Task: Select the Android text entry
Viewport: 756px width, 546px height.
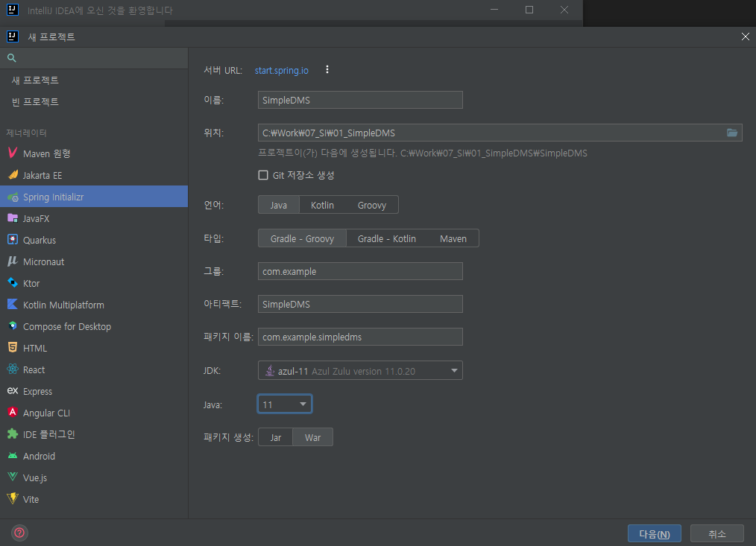Action: 39,456
